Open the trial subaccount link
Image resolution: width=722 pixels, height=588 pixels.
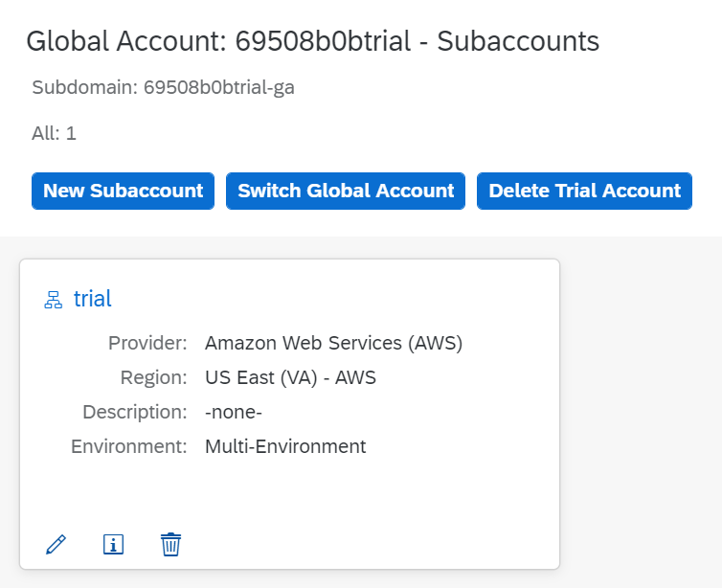(93, 299)
